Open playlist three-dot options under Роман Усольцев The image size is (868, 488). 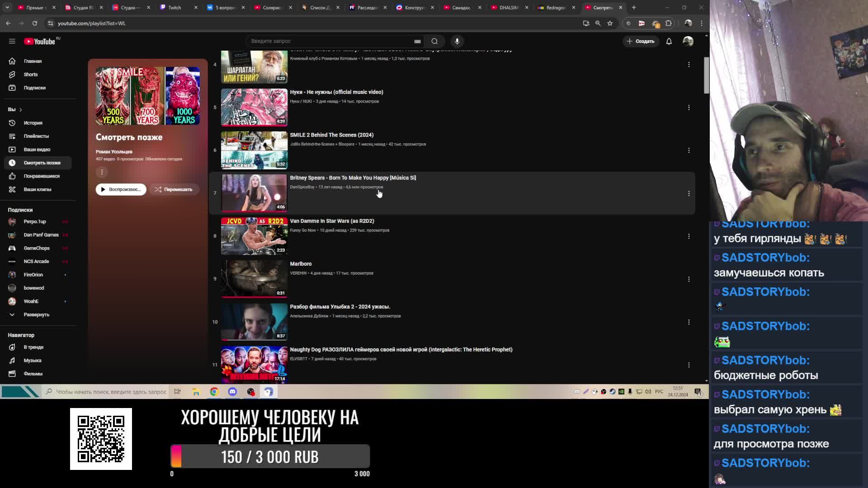coord(102,172)
